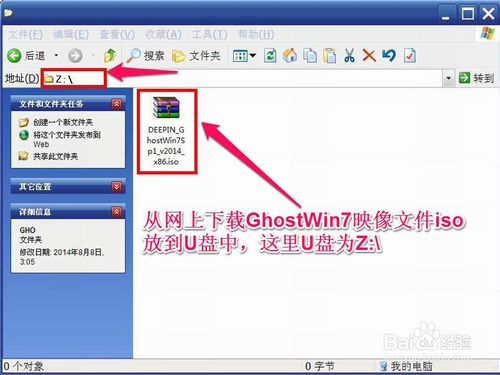Screen dimensions: 500x375
Task: Click the Home house icon in toolbar
Action: [290, 56]
